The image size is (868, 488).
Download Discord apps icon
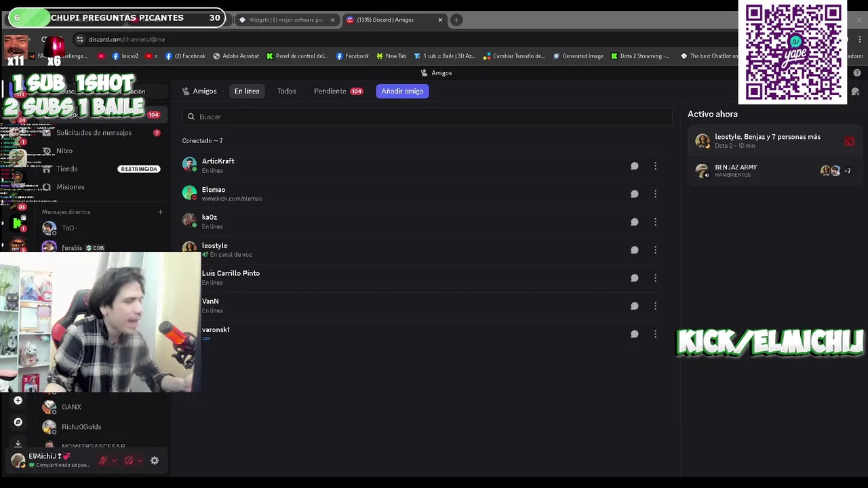(x=18, y=443)
